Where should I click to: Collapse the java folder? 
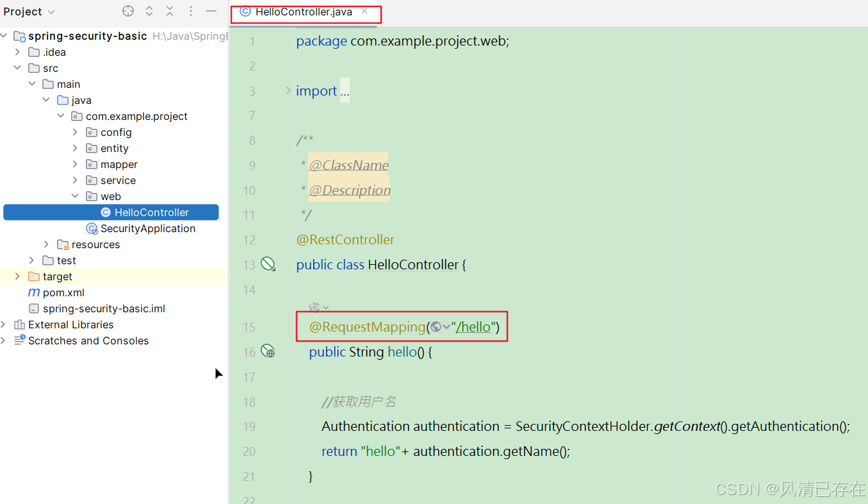pyautogui.click(x=46, y=100)
